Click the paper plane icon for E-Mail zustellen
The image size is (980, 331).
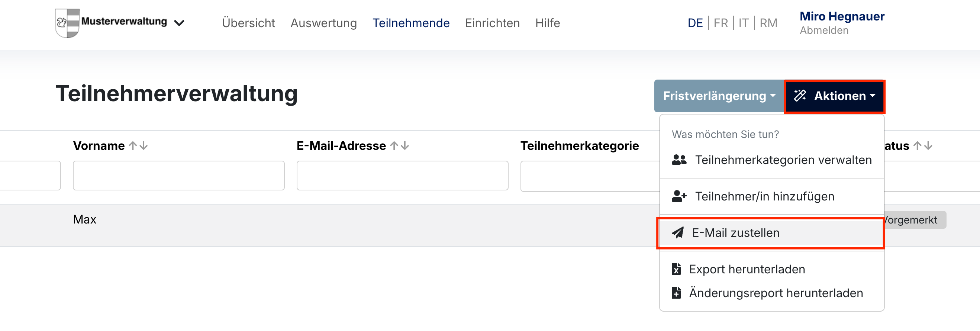click(x=677, y=233)
